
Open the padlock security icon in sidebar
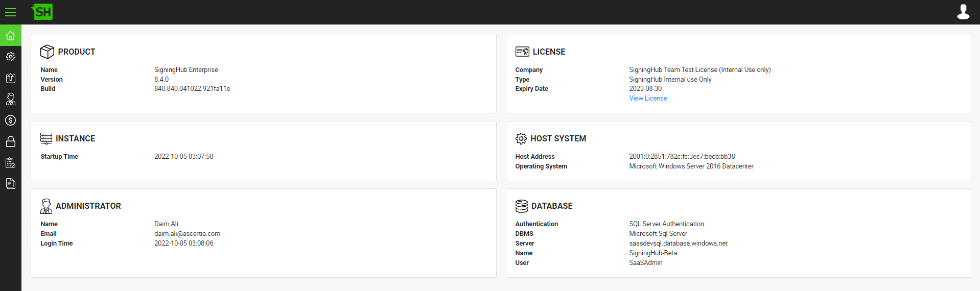tap(10, 141)
